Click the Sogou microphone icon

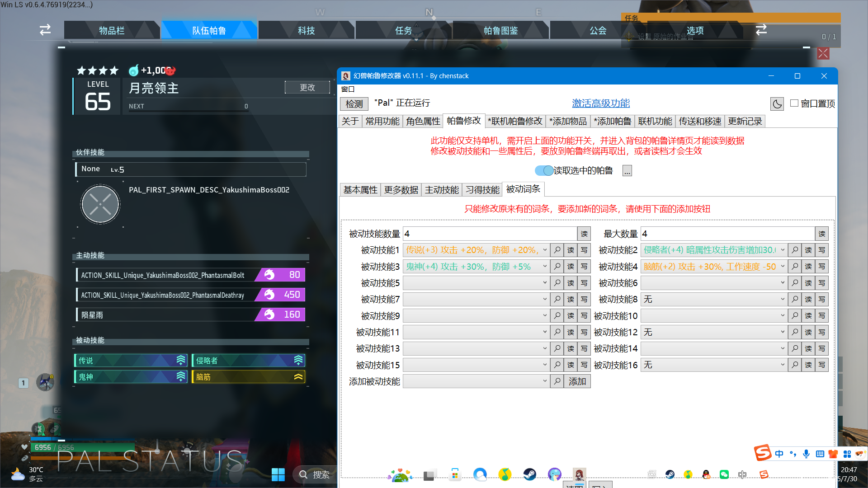[806, 454]
